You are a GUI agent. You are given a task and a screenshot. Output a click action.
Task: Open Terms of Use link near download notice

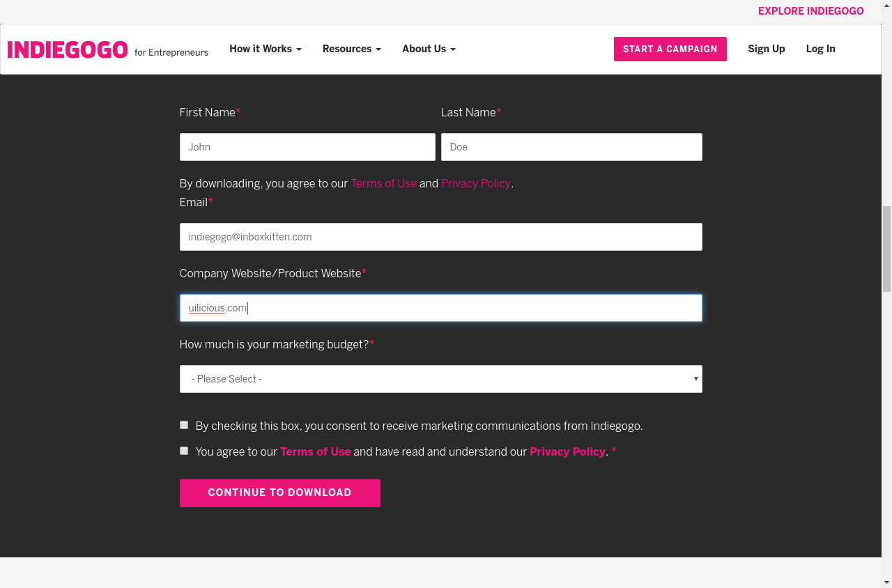[x=383, y=184]
